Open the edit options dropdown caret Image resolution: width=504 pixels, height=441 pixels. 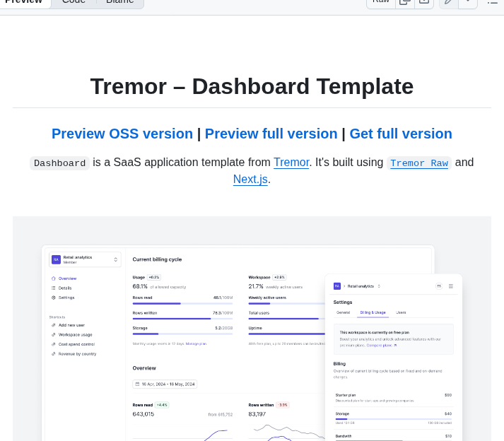pyautogui.click(x=468, y=2)
